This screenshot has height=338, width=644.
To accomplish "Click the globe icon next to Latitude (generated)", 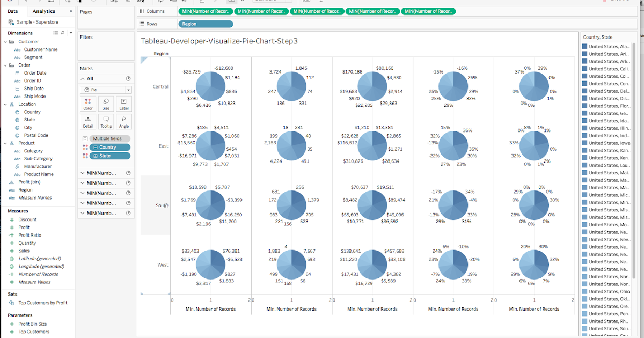I will (12, 258).
